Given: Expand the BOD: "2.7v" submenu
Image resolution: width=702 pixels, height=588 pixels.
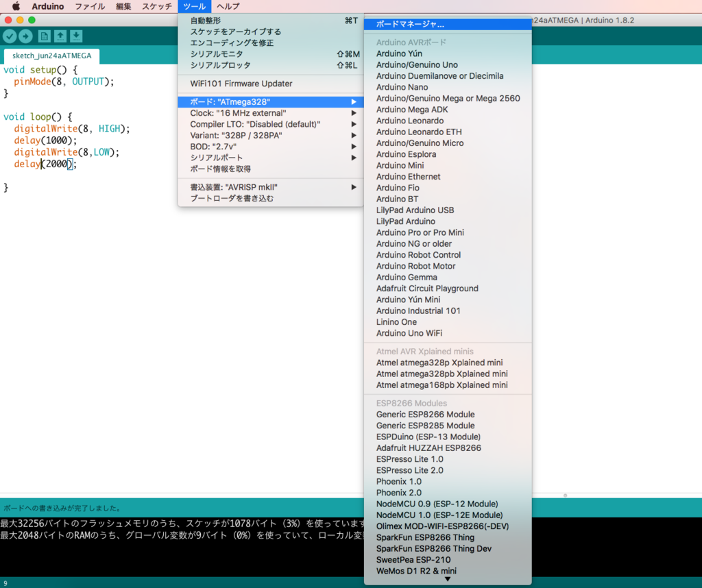Looking at the screenshot, I should [270, 147].
